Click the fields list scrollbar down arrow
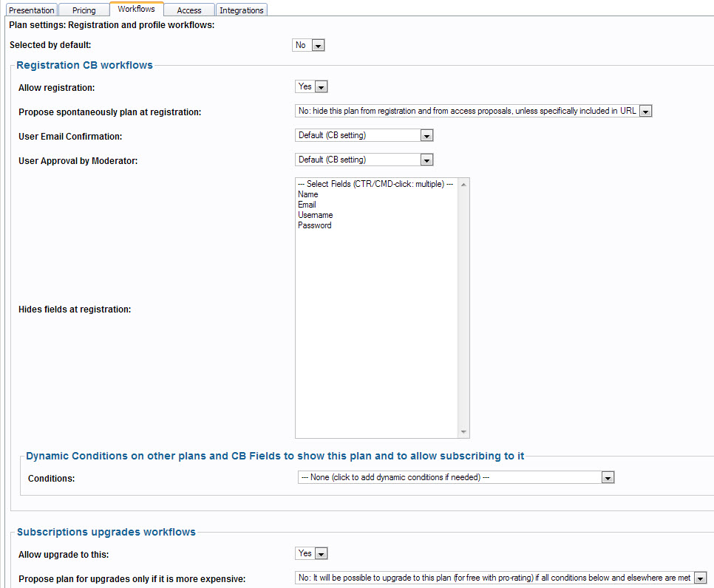The width and height of the screenshot is (714, 588). pyautogui.click(x=463, y=432)
